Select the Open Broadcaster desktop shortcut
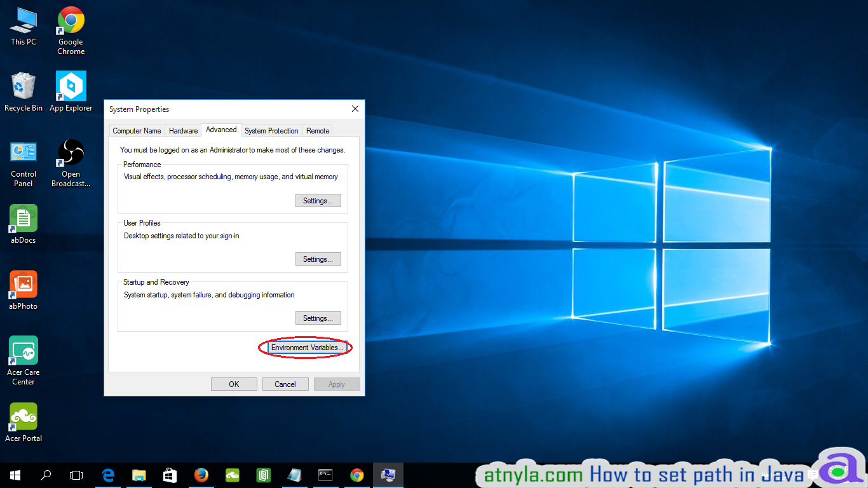868x488 pixels. [71, 163]
